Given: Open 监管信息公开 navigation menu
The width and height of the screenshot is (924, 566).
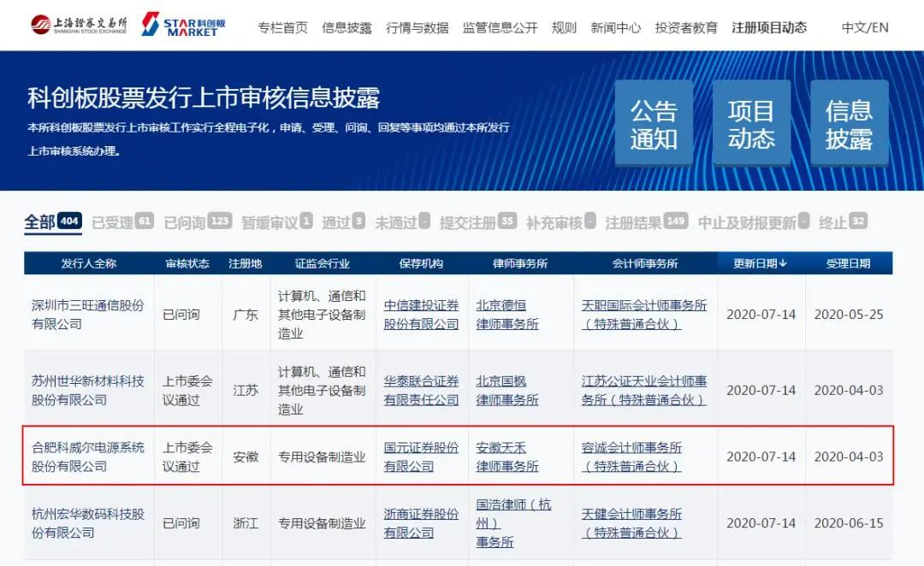Looking at the screenshot, I should (x=500, y=27).
